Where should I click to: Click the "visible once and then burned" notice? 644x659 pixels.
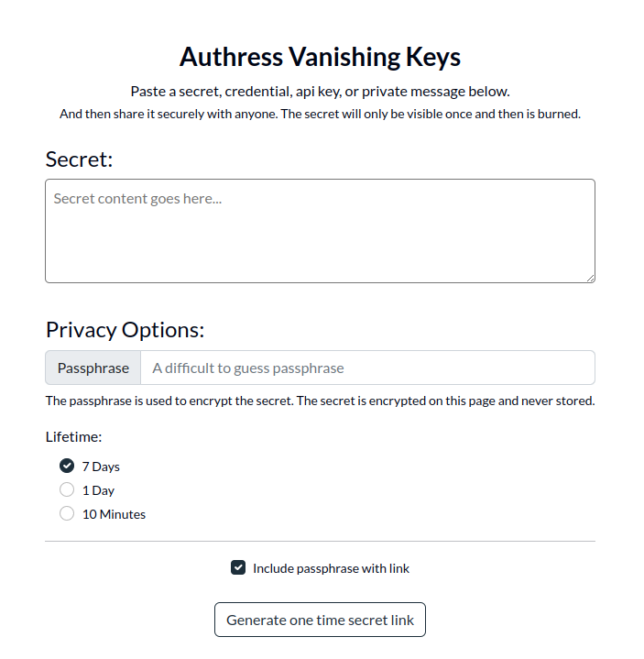tap(320, 115)
